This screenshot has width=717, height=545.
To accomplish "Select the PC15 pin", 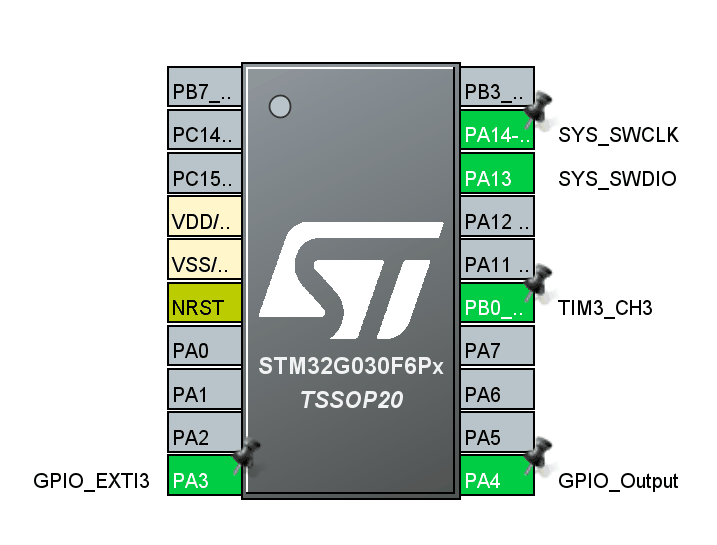I will (x=204, y=173).
